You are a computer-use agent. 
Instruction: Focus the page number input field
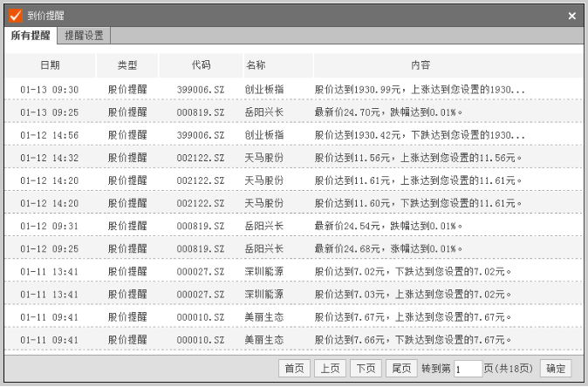pos(468,369)
